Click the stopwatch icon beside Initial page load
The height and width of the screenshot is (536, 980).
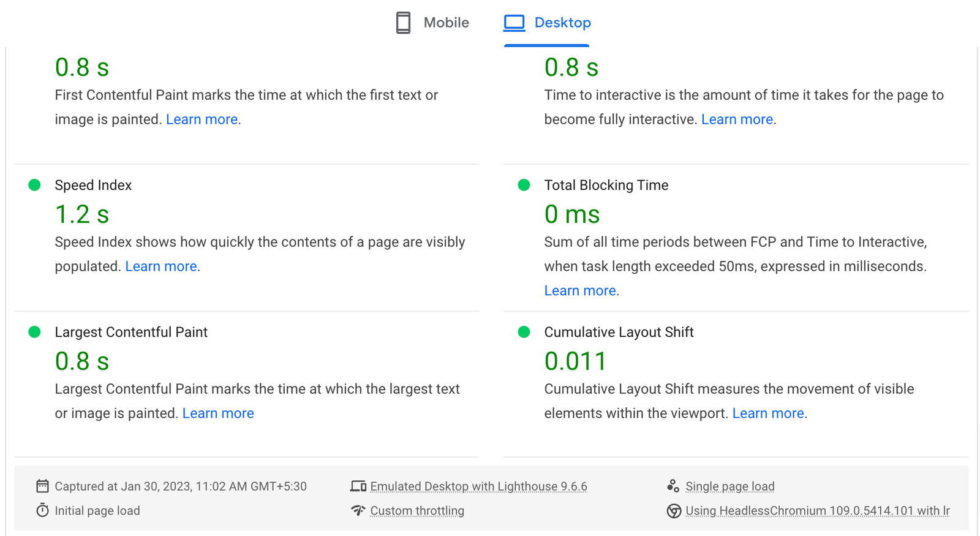pos(42,510)
